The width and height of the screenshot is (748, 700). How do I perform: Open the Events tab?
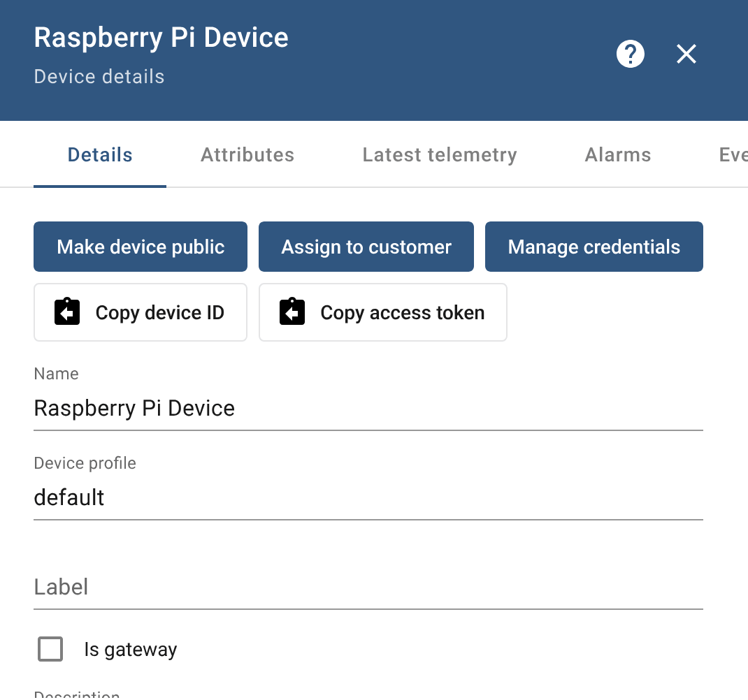(x=734, y=154)
